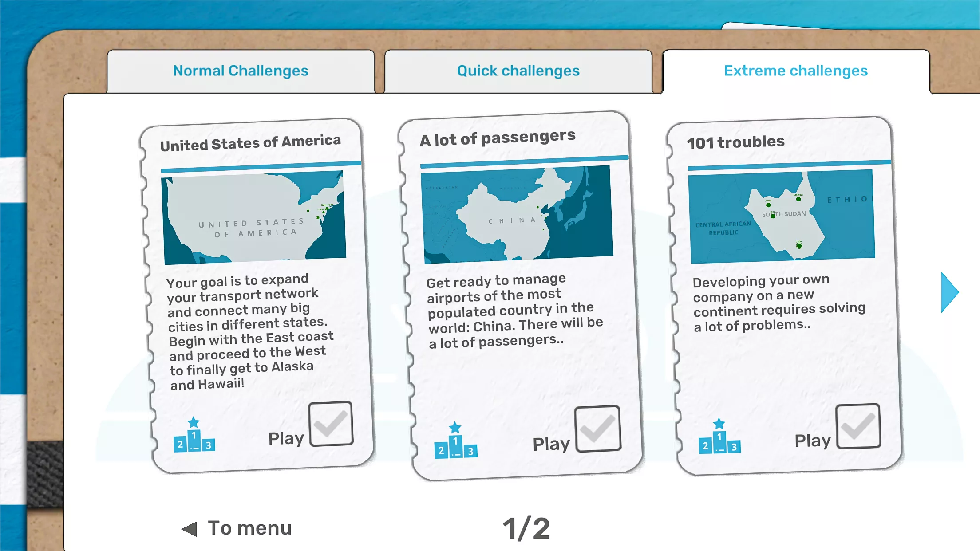Select the Quick challenges tab

pyautogui.click(x=518, y=71)
